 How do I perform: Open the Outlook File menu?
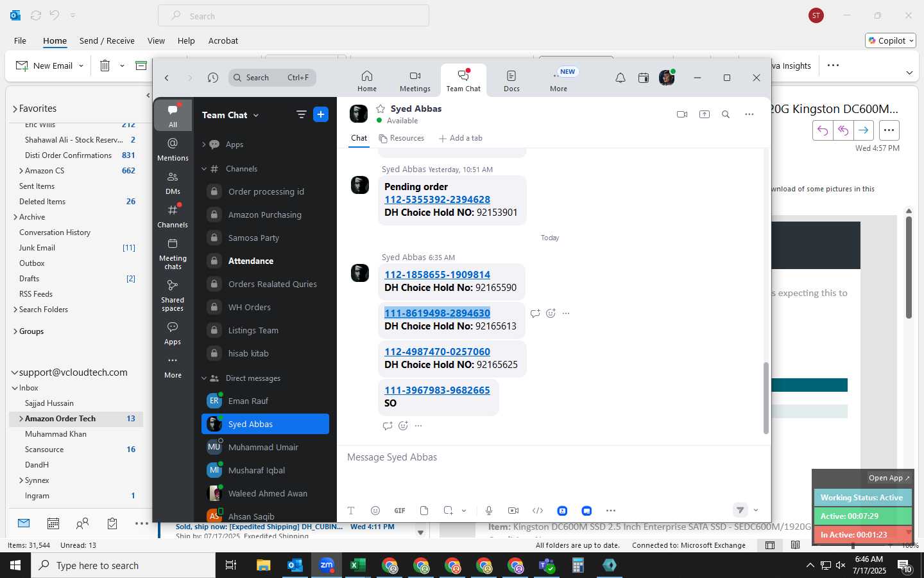point(20,40)
